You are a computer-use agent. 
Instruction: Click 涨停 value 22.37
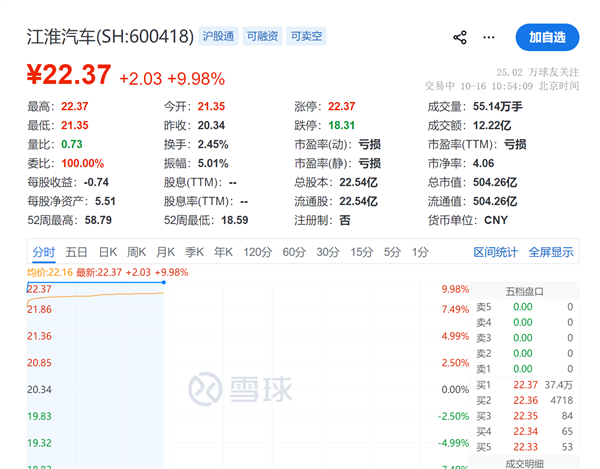pos(341,106)
